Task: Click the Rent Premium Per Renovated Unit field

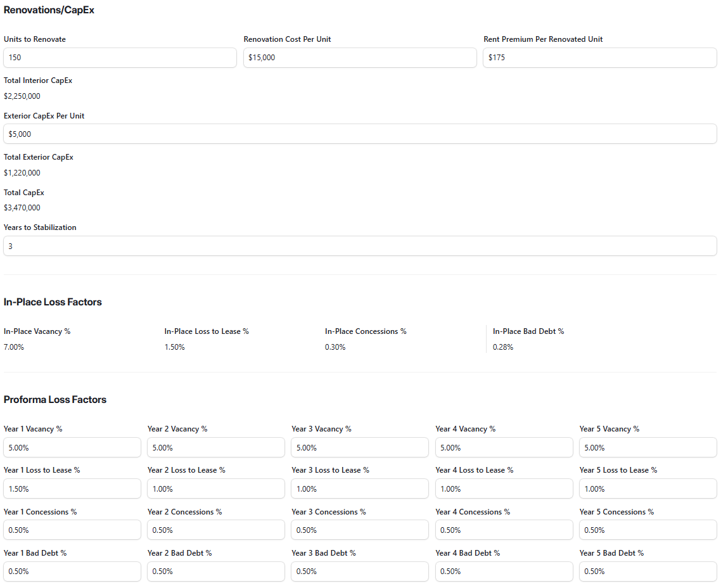Action: (599, 58)
